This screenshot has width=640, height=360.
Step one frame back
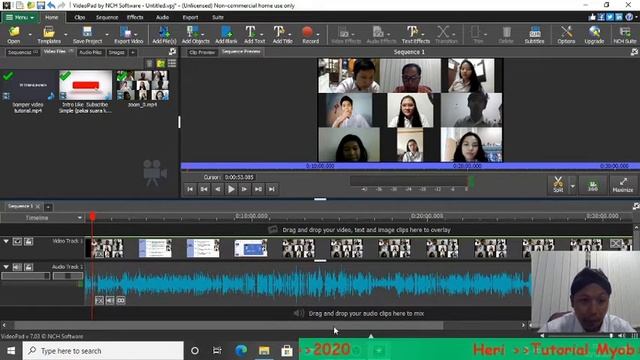(218, 189)
